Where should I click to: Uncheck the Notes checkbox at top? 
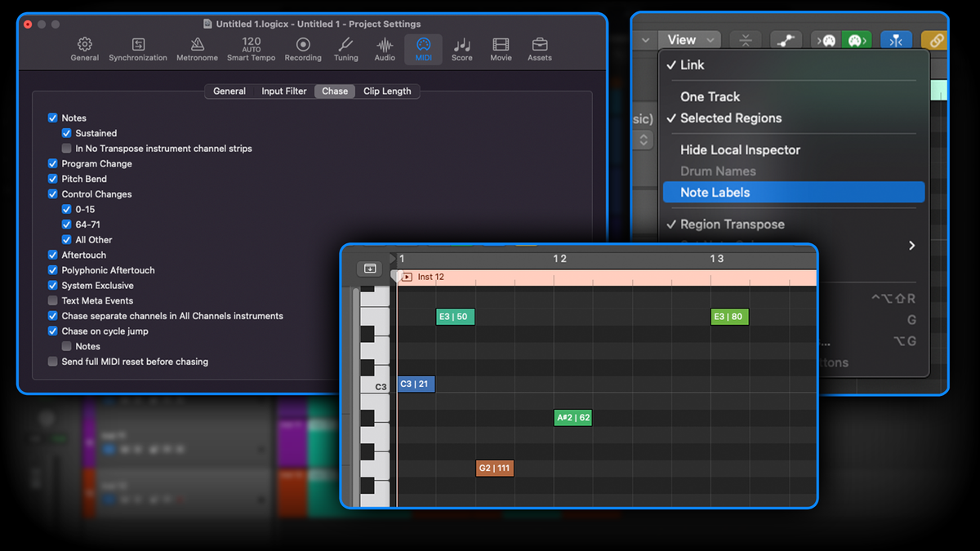tap(53, 118)
